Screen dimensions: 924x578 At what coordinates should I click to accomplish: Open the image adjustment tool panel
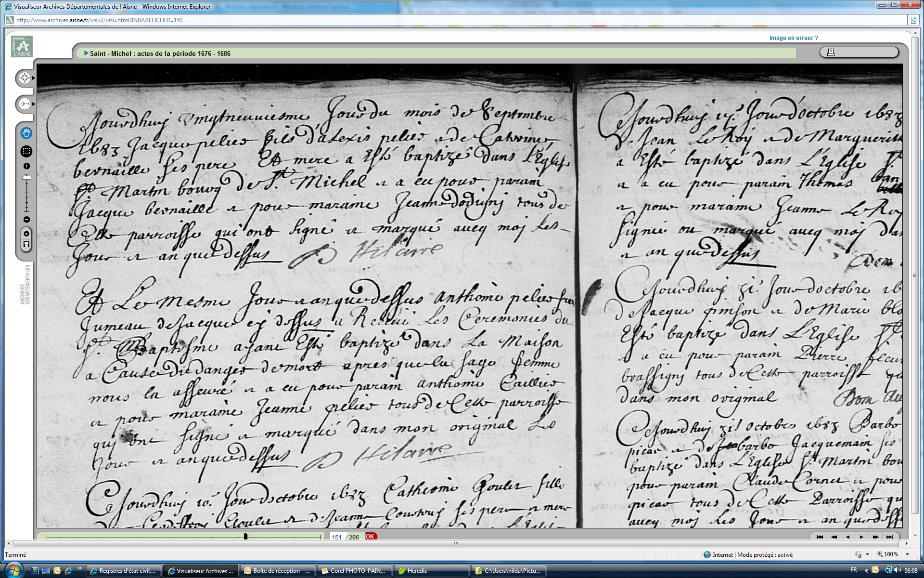click(25, 104)
